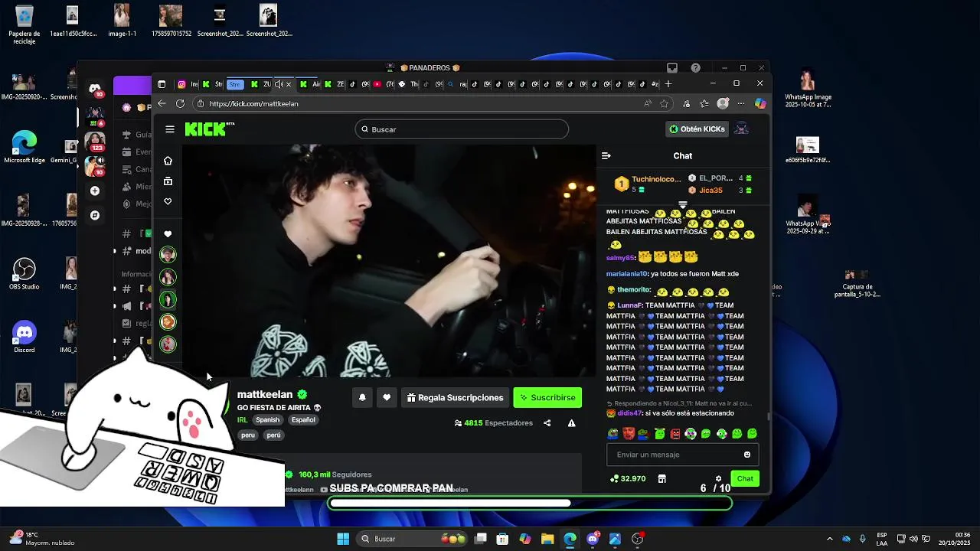Go to Kick home sidebar icon
The width and height of the screenshot is (980, 551).
point(168,161)
